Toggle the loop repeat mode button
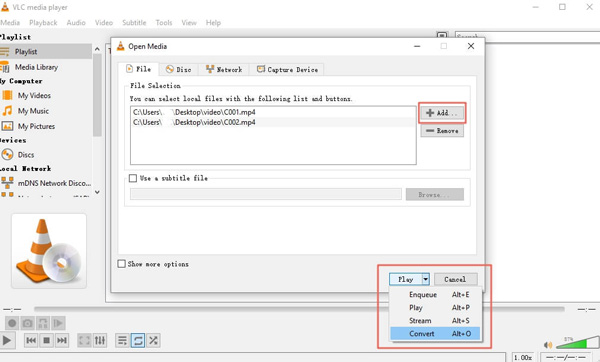600x362 pixels. tap(138, 340)
